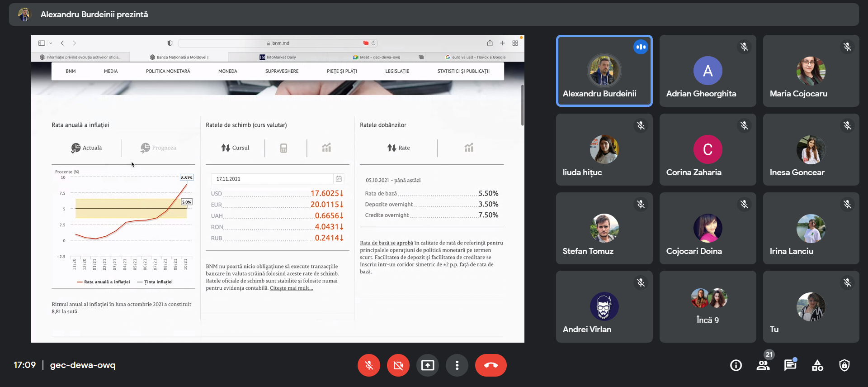Select Alexandru Burdeinii's video tile

pyautogui.click(x=604, y=71)
